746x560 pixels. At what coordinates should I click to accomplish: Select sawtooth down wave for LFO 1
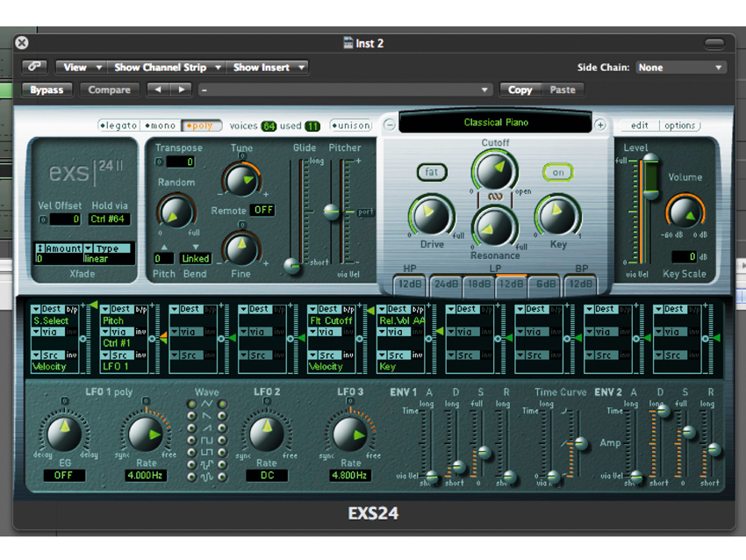(x=191, y=416)
